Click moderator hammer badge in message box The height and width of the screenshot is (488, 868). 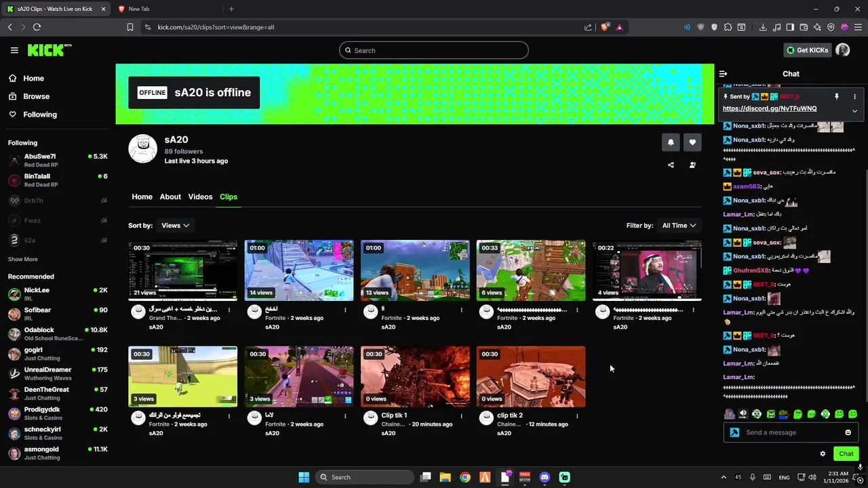point(734,432)
